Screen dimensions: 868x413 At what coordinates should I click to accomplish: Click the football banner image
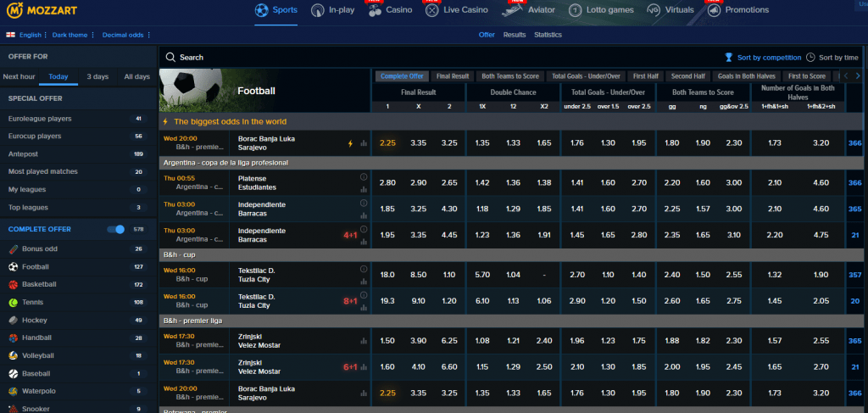pos(264,91)
